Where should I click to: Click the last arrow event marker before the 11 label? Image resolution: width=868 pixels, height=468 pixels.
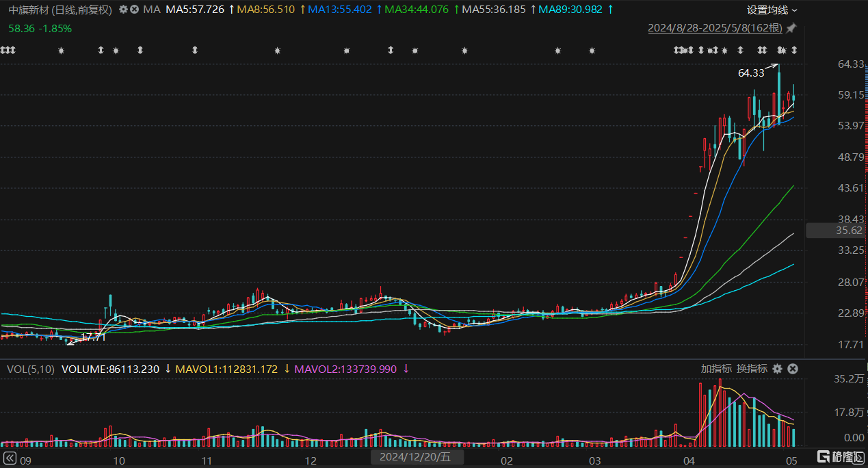pyautogui.click(x=195, y=51)
